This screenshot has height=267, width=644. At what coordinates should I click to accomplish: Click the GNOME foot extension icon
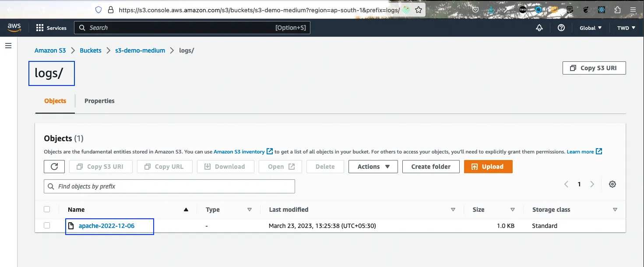click(x=586, y=9)
